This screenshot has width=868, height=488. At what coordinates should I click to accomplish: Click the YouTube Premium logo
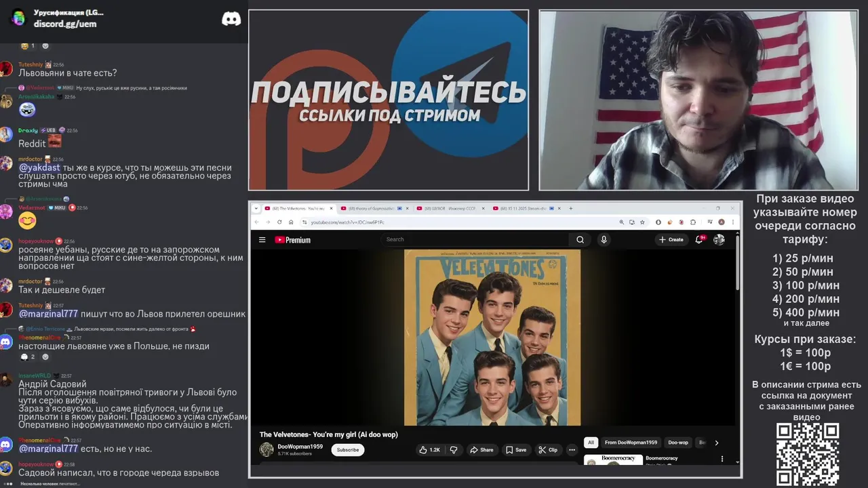pyautogui.click(x=292, y=240)
